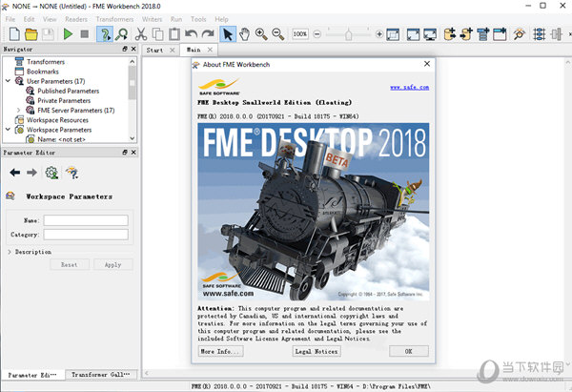Click the Paste clipboard icon

coord(174,34)
